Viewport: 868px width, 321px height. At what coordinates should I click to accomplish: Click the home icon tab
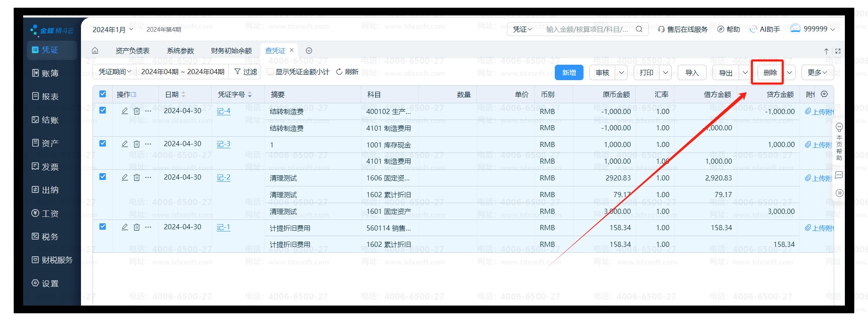(95, 51)
